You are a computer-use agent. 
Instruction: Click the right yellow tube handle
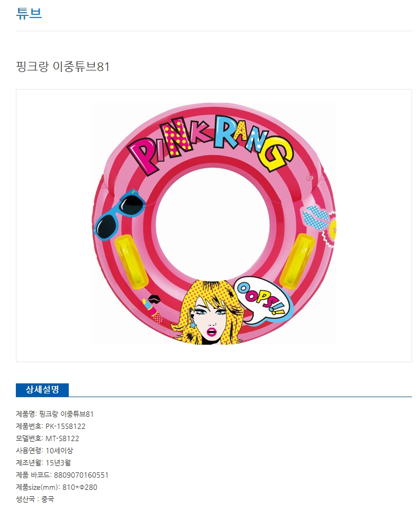coord(298,261)
